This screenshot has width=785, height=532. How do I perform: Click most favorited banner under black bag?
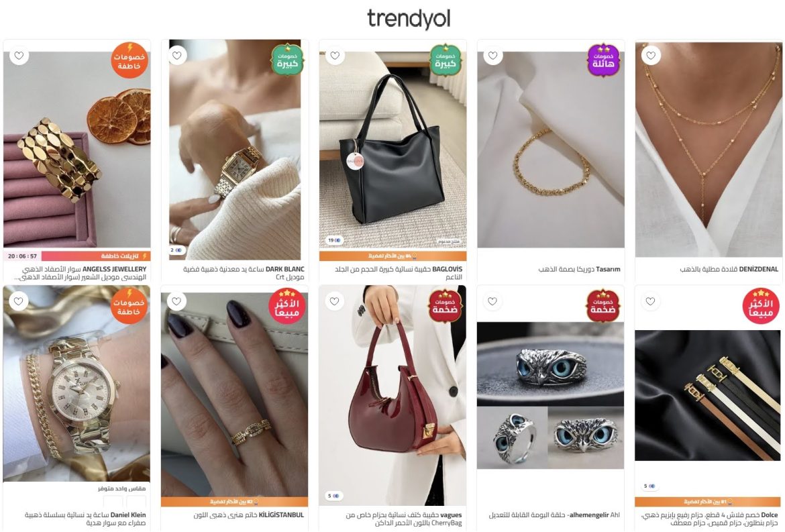click(x=393, y=256)
